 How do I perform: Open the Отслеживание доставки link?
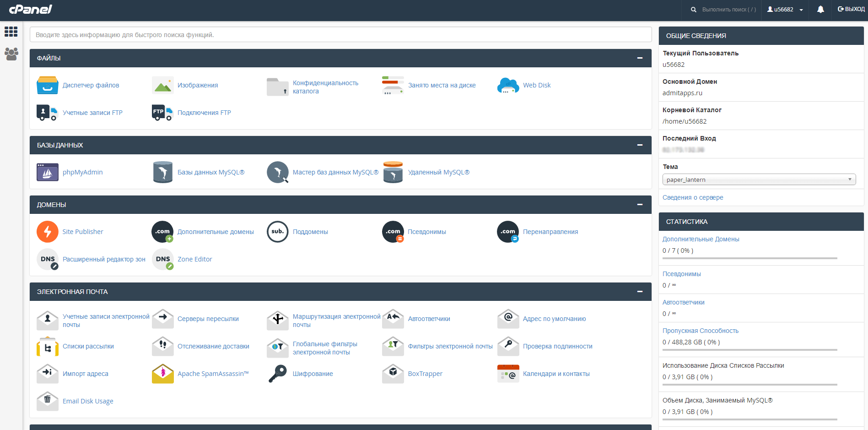[x=213, y=346]
